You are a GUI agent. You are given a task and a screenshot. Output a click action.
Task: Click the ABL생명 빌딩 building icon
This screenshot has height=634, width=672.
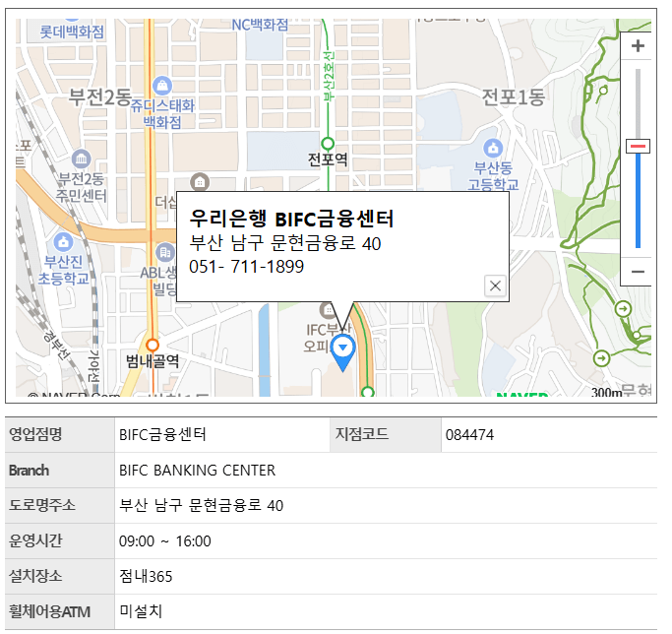pyautogui.click(x=165, y=253)
